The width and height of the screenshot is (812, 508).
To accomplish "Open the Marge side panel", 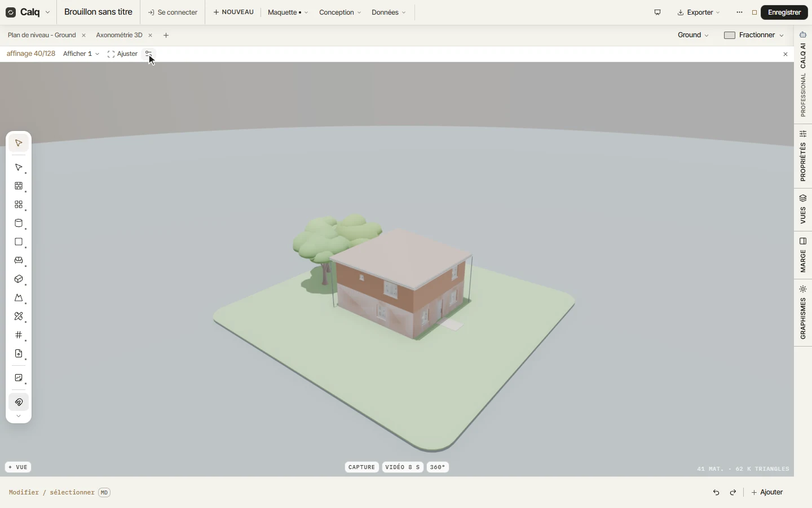I will (x=803, y=255).
